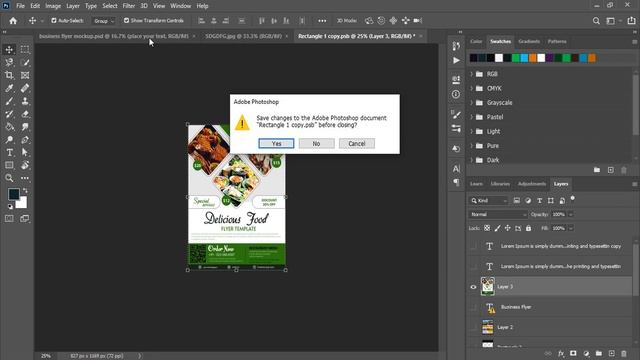Image resolution: width=640 pixels, height=360 pixels.
Task: Pick the orange swatch at row end
Action: click(592, 58)
